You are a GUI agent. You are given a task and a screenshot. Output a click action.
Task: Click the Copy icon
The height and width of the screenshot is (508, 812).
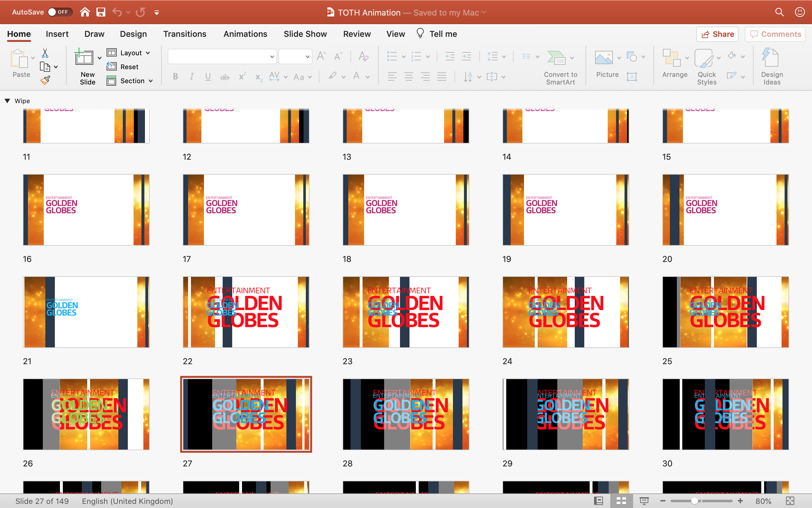45,67
